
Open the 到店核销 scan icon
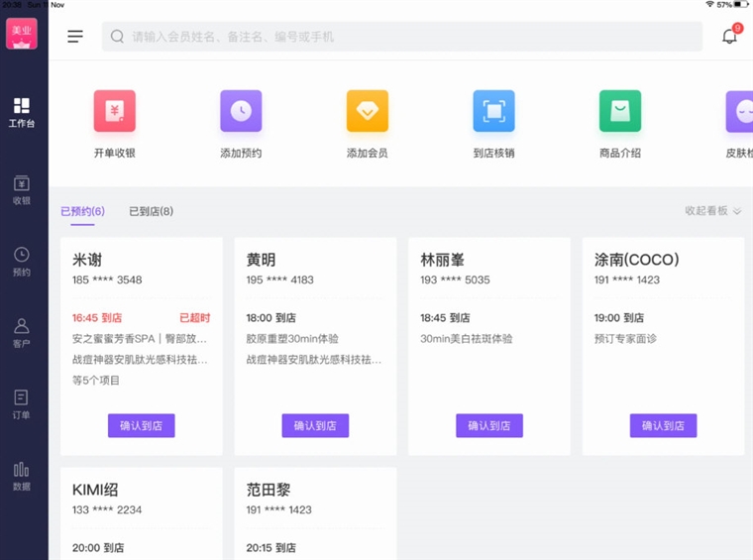pyautogui.click(x=493, y=111)
